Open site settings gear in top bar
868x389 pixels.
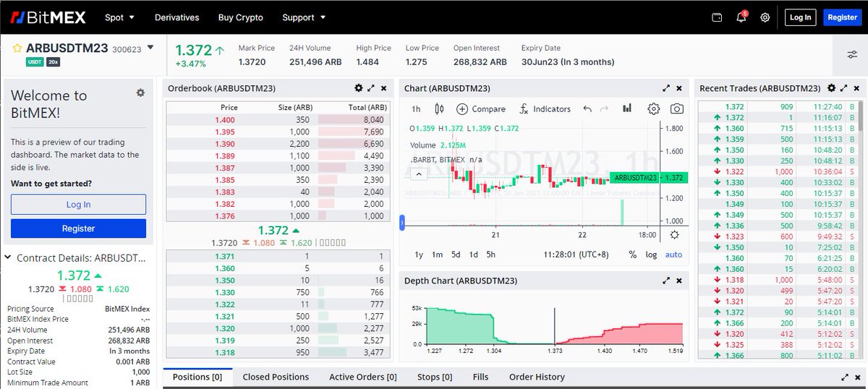[765, 17]
